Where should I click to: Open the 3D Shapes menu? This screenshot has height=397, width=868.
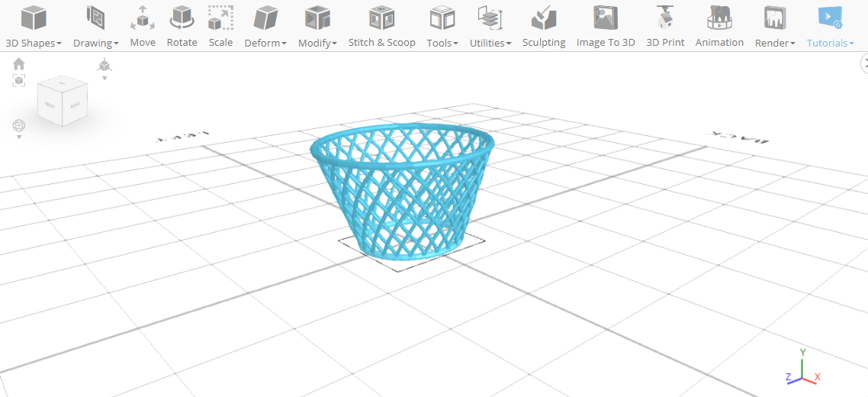coord(34,26)
